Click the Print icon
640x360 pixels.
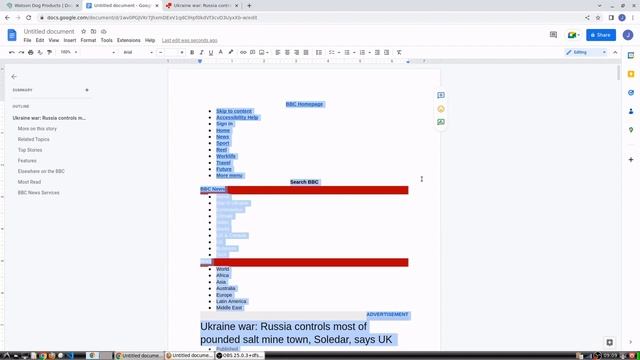pos(31,52)
